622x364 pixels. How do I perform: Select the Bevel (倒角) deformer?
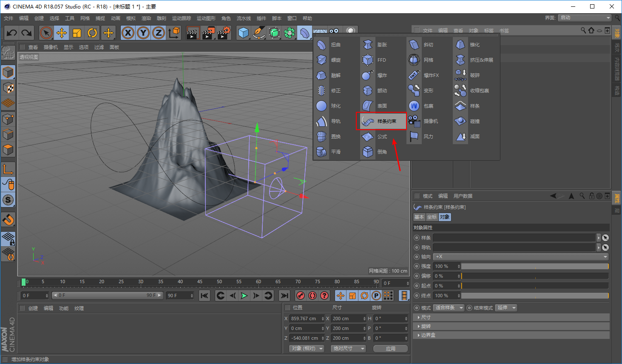[376, 152]
